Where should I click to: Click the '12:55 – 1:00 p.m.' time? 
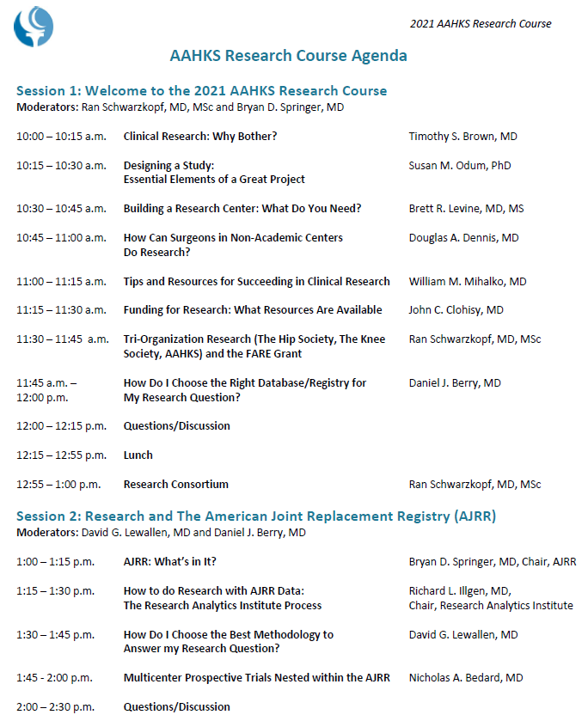[x=58, y=485]
